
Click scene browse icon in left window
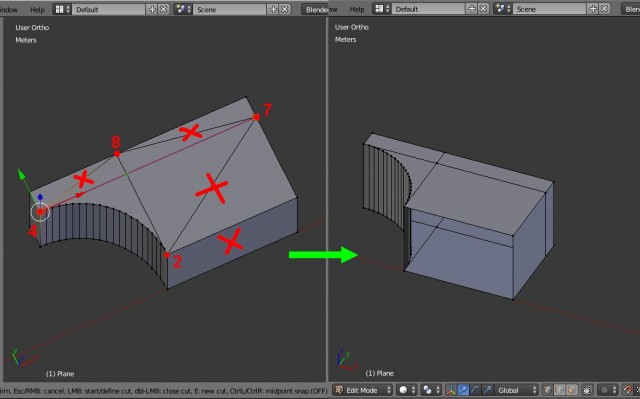click(x=183, y=9)
